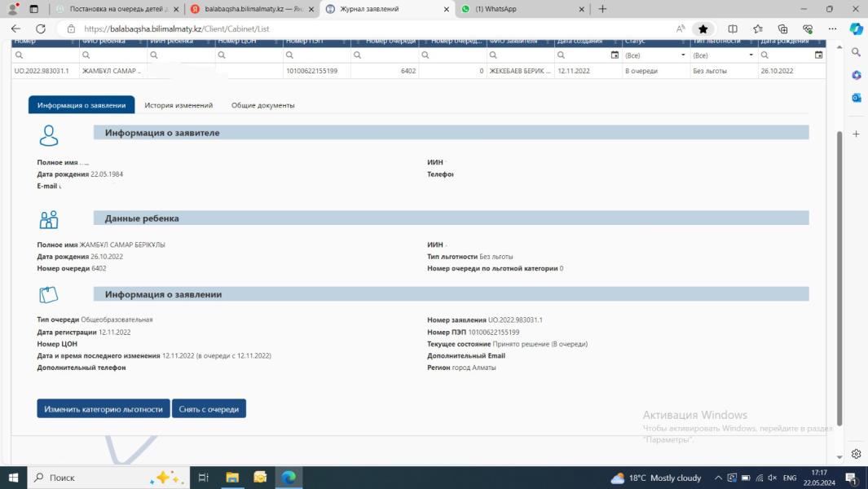The width and height of the screenshot is (868, 489).
Task: Open the notifications center
Action: tap(852, 478)
